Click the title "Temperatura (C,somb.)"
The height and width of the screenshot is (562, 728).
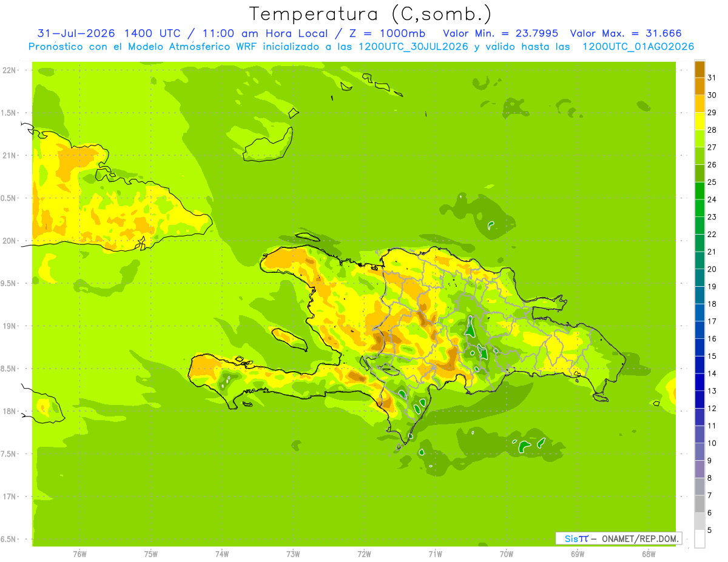tap(371, 14)
